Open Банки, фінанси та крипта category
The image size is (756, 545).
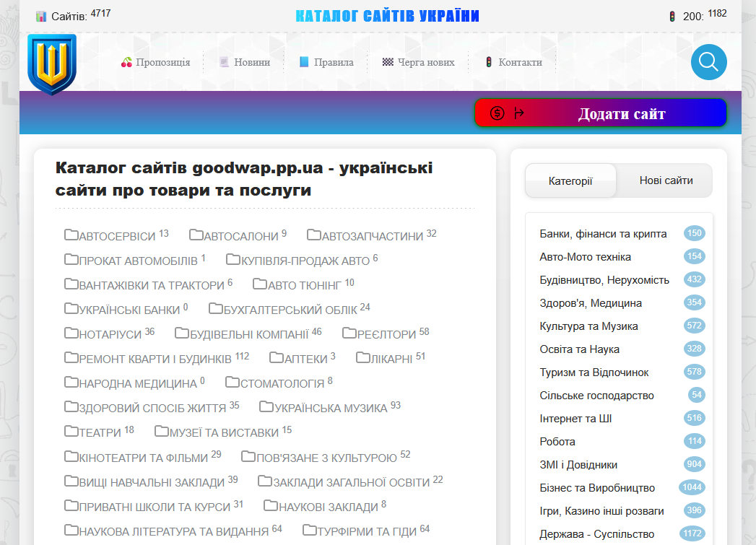coord(603,234)
